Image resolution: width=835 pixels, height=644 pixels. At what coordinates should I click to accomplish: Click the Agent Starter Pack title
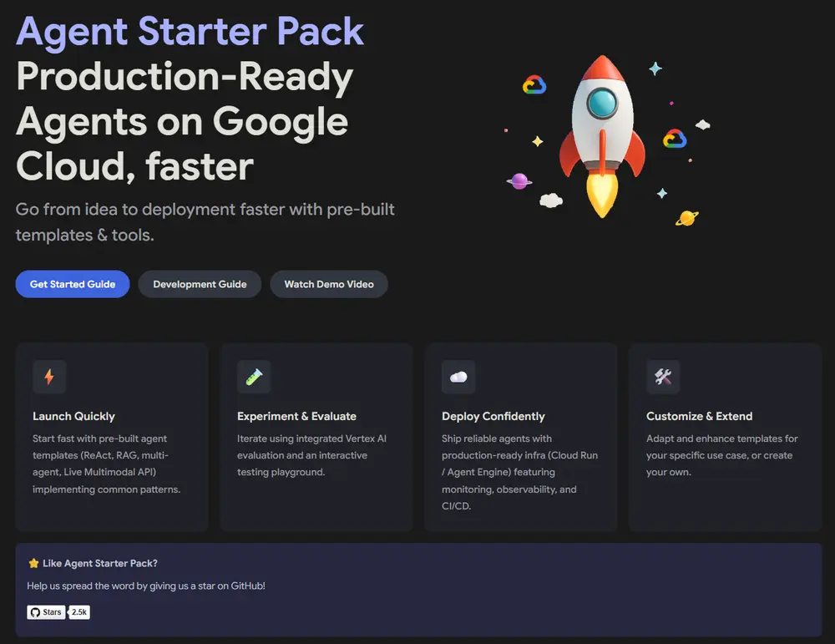tap(190, 32)
